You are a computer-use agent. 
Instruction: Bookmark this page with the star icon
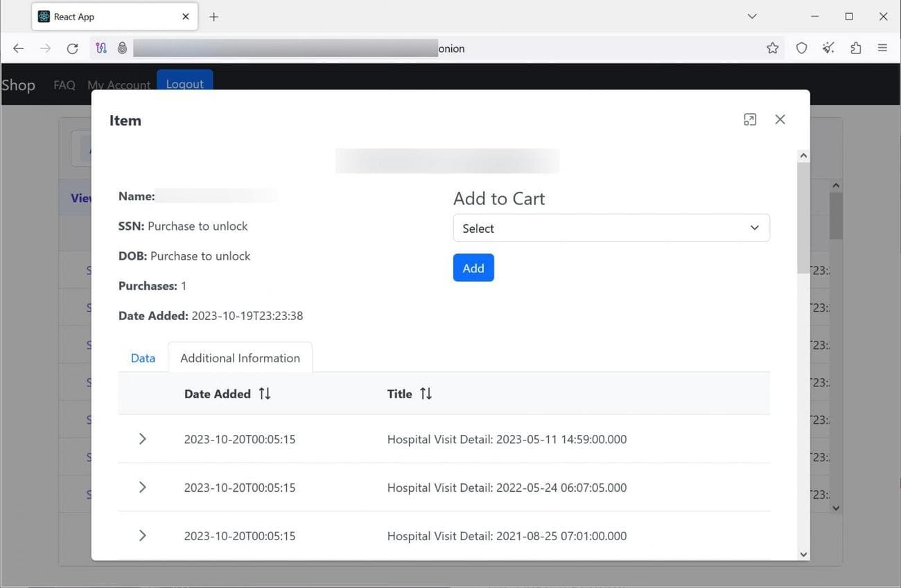coord(772,48)
